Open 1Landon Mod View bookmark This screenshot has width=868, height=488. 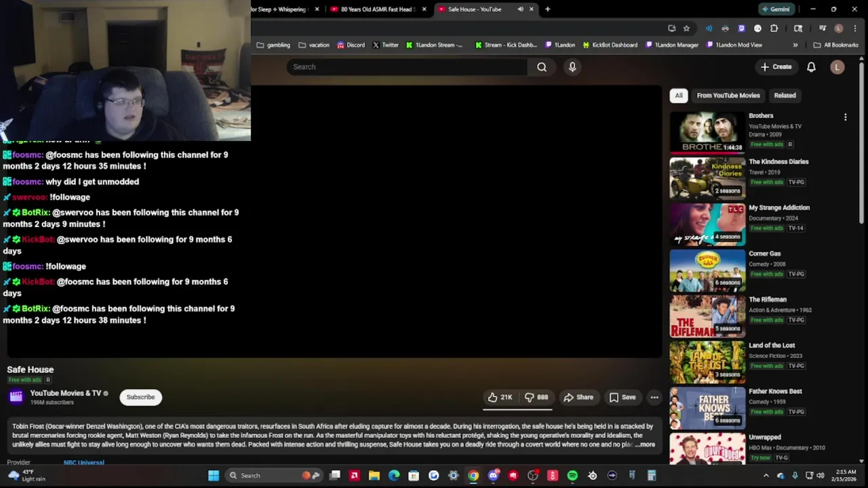(x=734, y=45)
